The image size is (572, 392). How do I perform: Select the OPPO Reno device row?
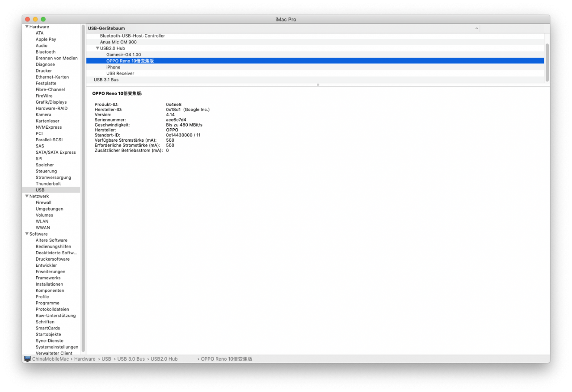(x=315, y=61)
